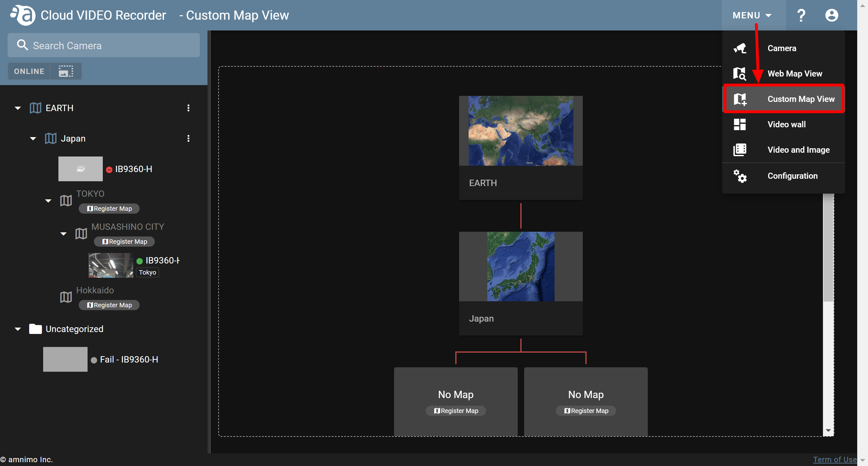The width and height of the screenshot is (868, 466).
Task: Click the Configuration gears icon
Action: tap(740, 176)
